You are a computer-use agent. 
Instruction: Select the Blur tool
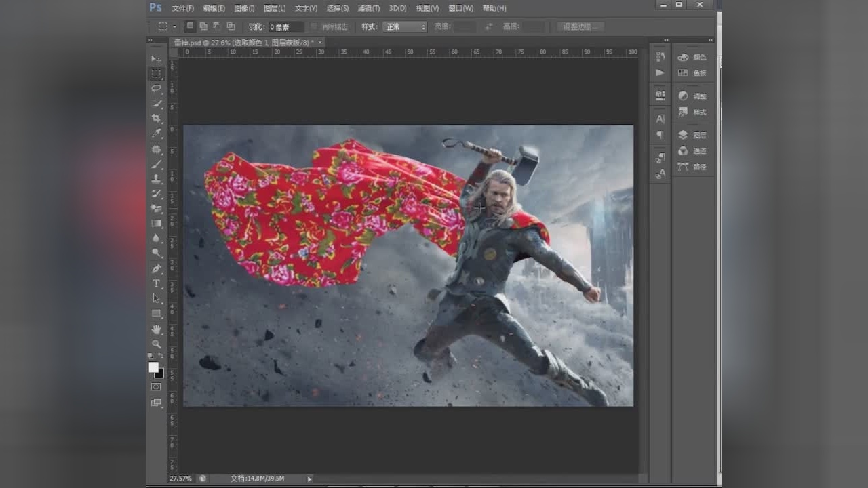click(x=157, y=239)
